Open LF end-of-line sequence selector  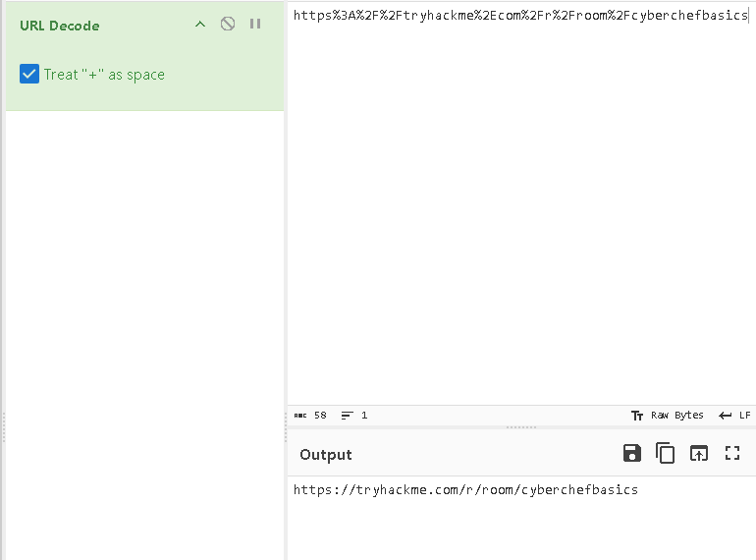(734, 416)
